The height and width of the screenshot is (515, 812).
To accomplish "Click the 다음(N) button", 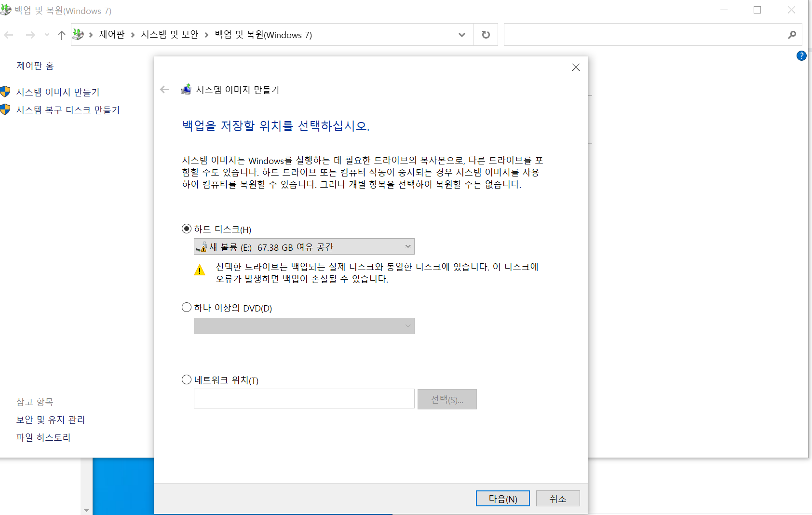I will [x=502, y=498].
